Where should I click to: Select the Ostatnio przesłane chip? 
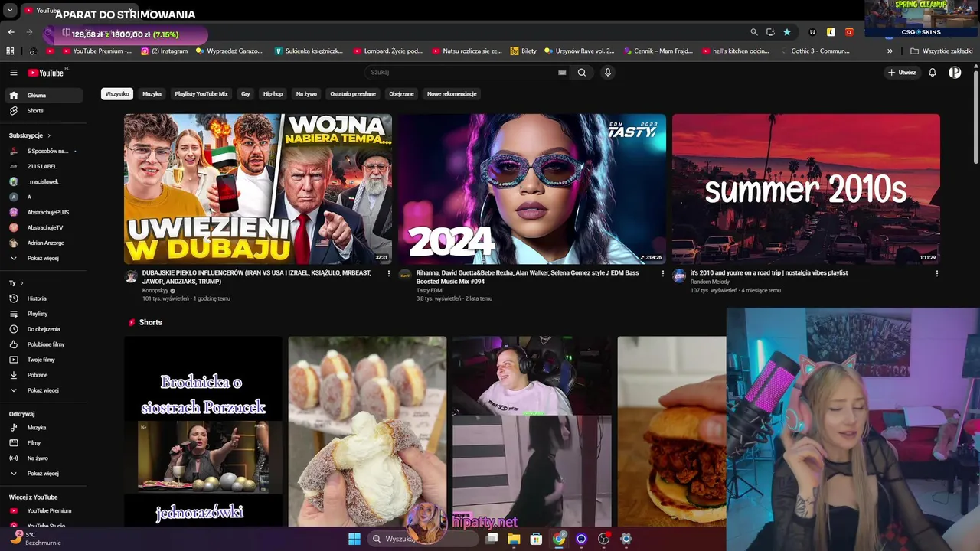point(353,94)
